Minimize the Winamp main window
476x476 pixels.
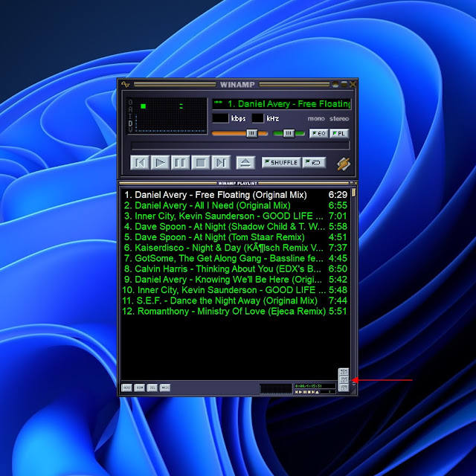pyautogui.click(x=335, y=84)
